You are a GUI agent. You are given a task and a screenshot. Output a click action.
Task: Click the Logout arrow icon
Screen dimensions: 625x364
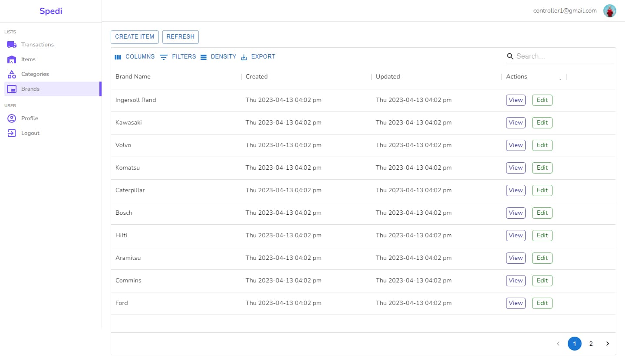coord(12,133)
